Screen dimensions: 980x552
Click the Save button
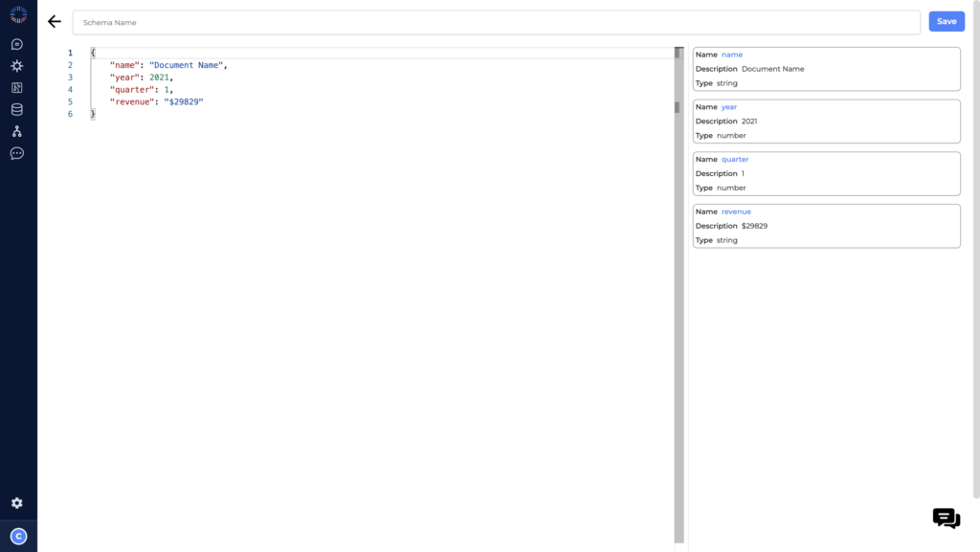coord(947,20)
